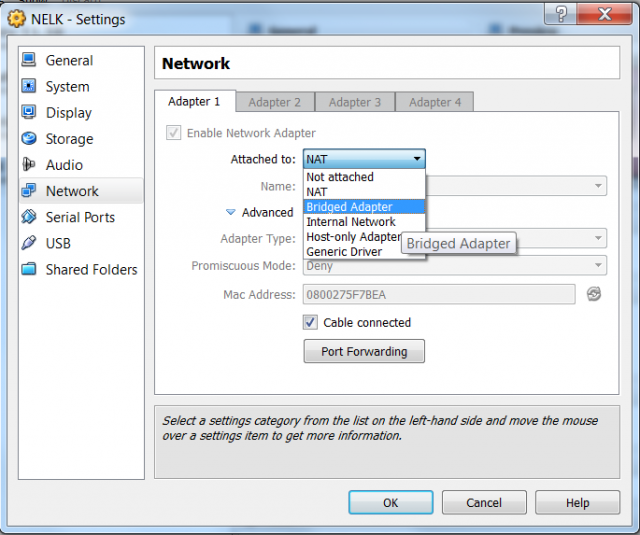Viewport: 640px width, 535px height.
Task: Regenerate the MAC address with refresh icon
Action: point(594,294)
